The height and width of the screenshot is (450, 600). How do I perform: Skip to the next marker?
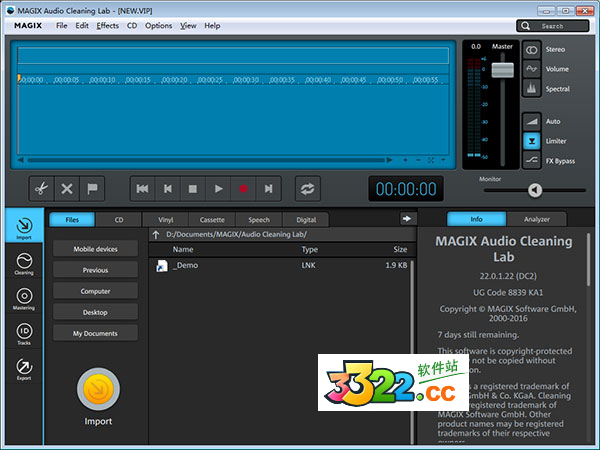(268, 189)
